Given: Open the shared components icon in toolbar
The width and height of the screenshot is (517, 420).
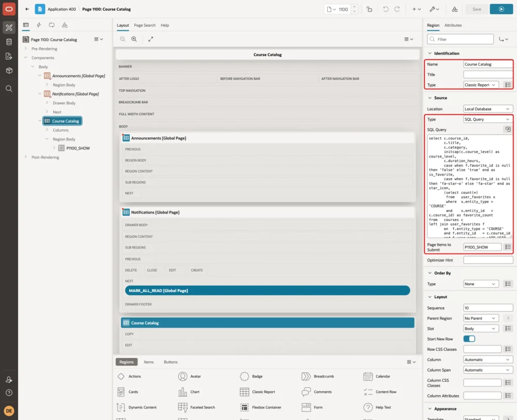Looking at the screenshot, I should pos(454,9).
